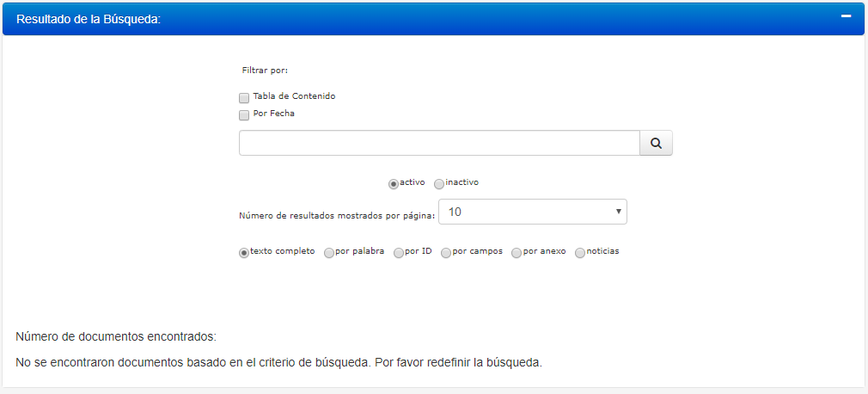Open the results per page dropdown

coord(532,212)
